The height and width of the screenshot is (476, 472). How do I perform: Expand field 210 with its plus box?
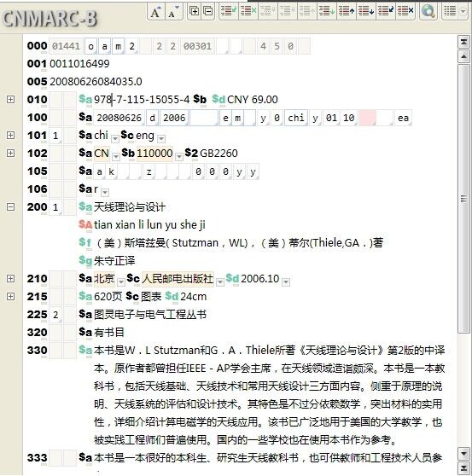coord(10,278)
